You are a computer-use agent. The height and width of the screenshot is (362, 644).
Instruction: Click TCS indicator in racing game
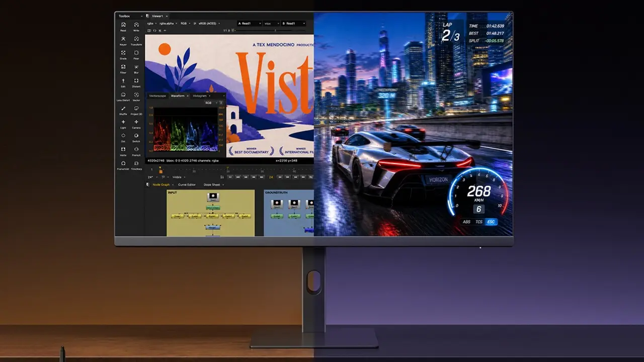tap(479, 222)
